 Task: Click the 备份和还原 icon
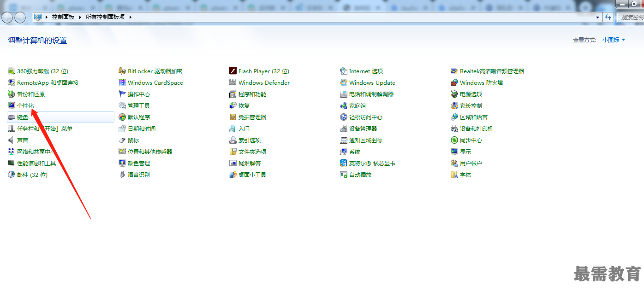point(12,94)
